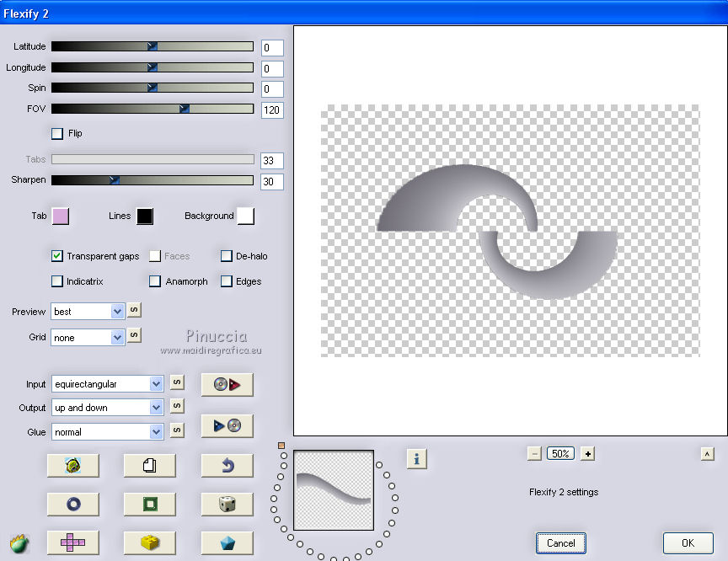Click the Spin slider handle
728x561 pixels.
point(152,88)
